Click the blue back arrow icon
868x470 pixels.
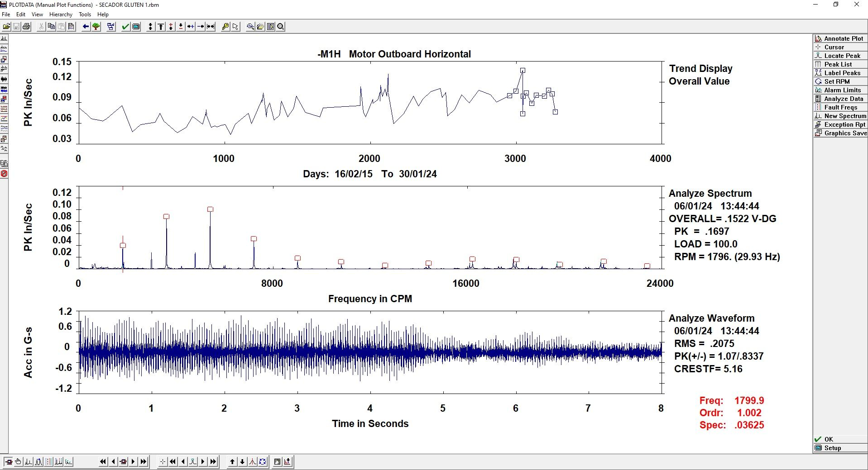click(x=86, y=27)
